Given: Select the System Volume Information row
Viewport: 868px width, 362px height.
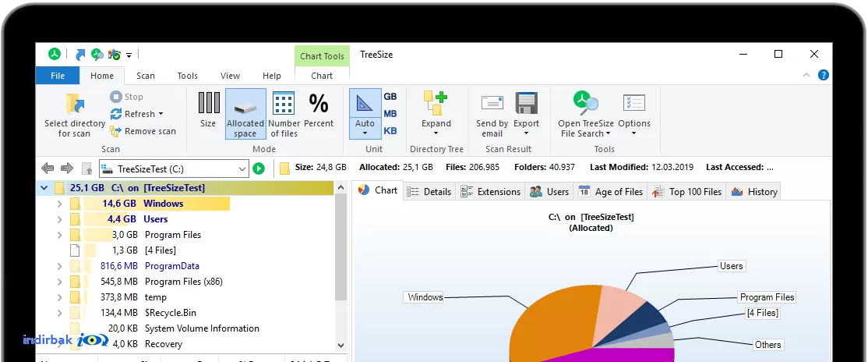Looking at the screenshot, I should (185, 328).
